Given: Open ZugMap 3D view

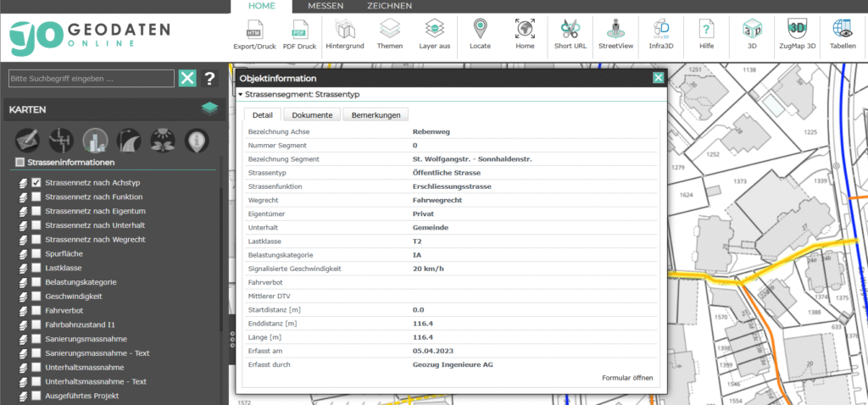Looking at the screenshot, I should 796,34.
